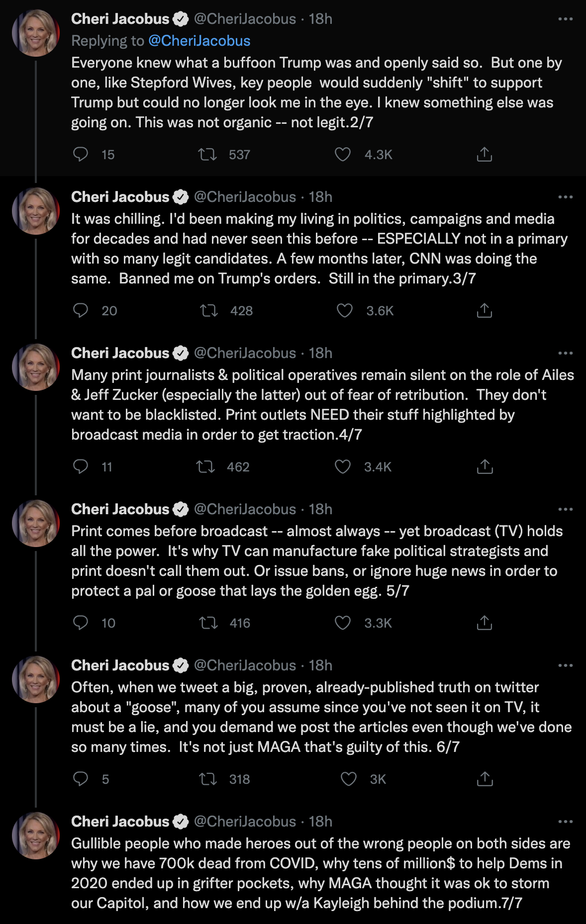Retweet the 2/7 Stepford Wives tweet

[207, 155]
